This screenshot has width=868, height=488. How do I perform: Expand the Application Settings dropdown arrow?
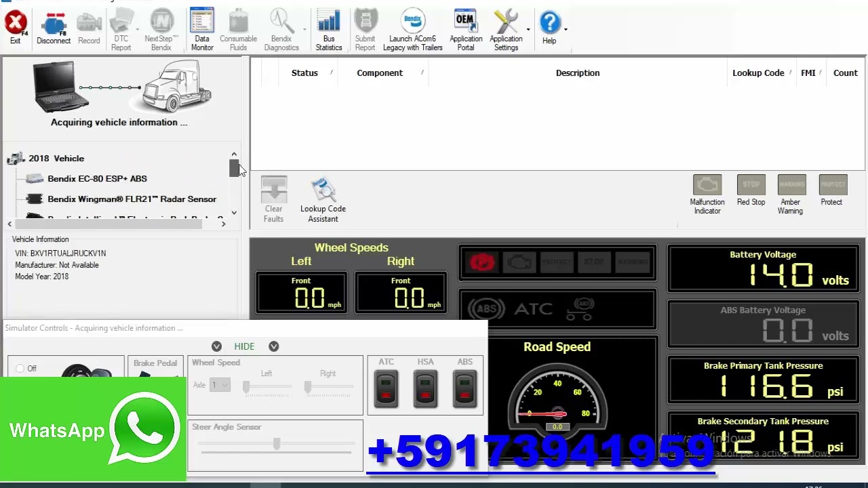(x=528, y=30)
